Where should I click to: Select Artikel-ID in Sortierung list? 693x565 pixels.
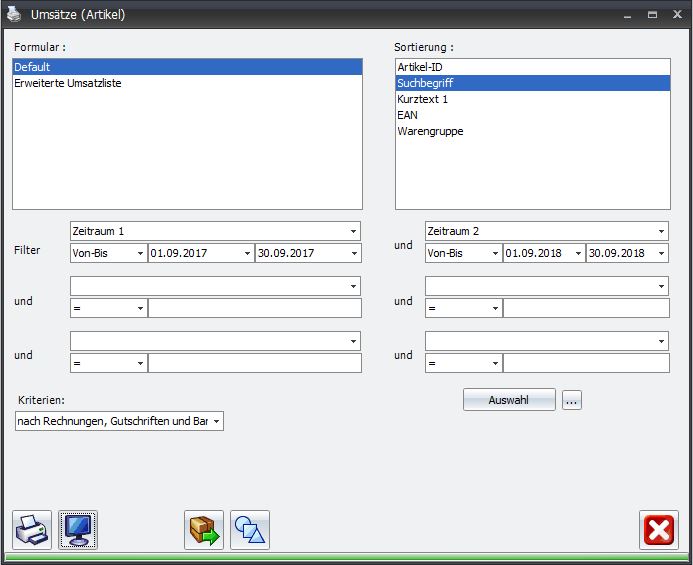(420, 67)
